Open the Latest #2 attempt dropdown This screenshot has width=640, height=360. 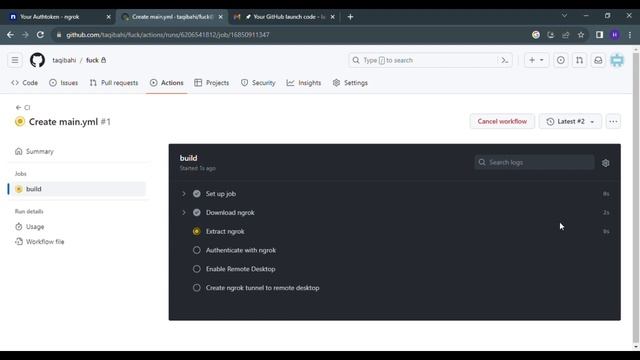point(570,121)
